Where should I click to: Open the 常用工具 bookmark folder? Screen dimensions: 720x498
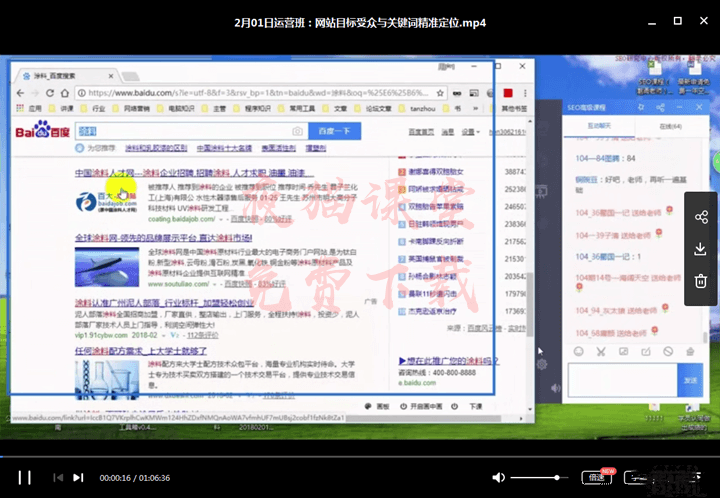[296, 108]
